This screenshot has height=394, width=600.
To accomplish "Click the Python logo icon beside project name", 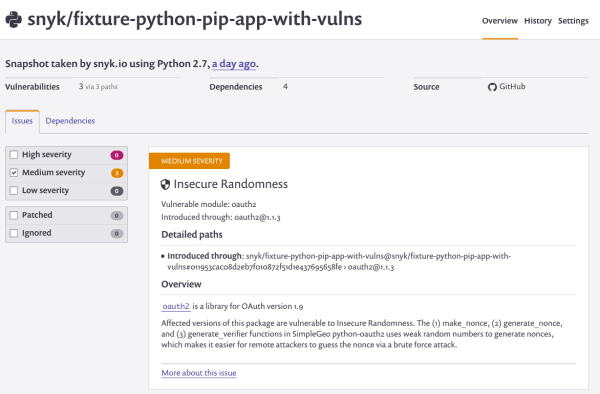I will [x=14, y=20].
